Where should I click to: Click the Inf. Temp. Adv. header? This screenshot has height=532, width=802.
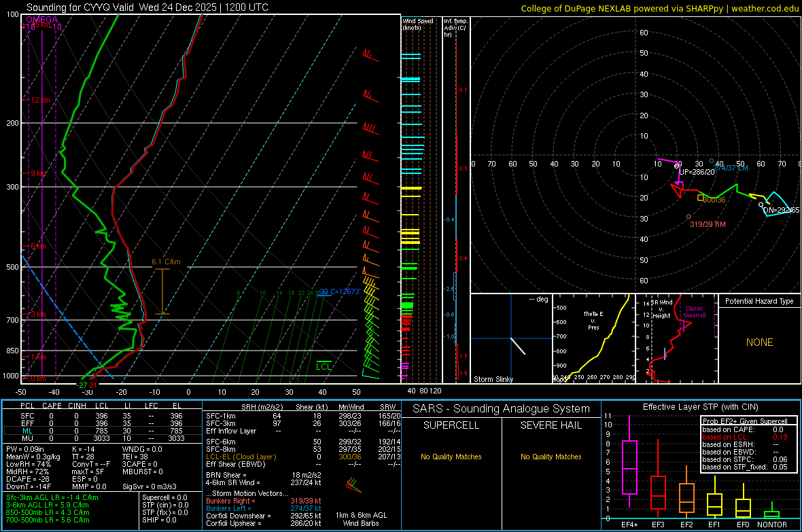tap(455, 28)
